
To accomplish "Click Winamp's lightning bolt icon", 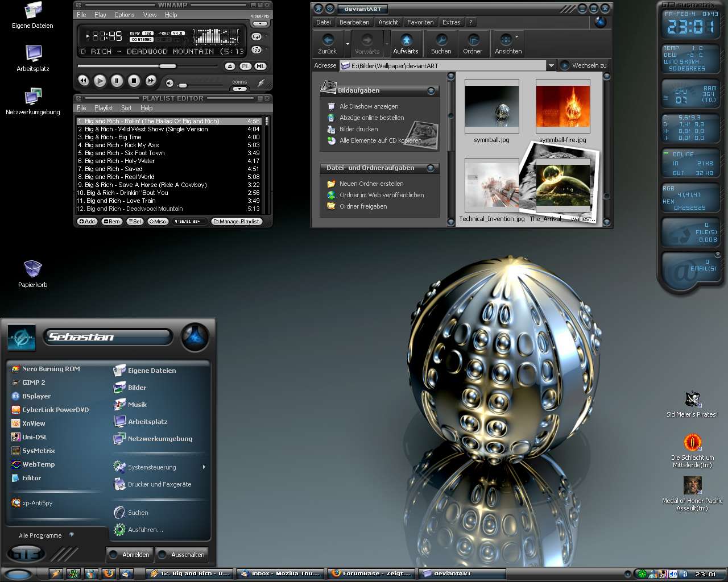I will tap(261, 83).
